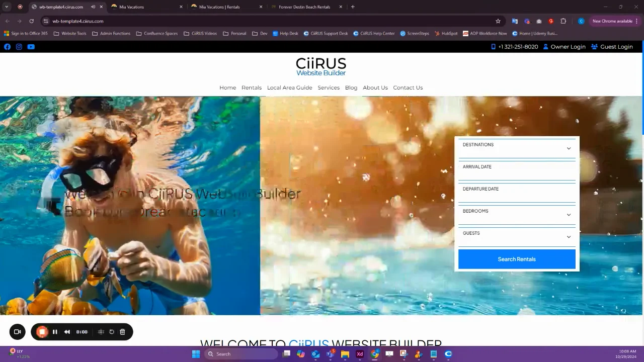644x362 pixels.
Task: Click the Chrome extensions puzzle icon
Action: [563, 21]
